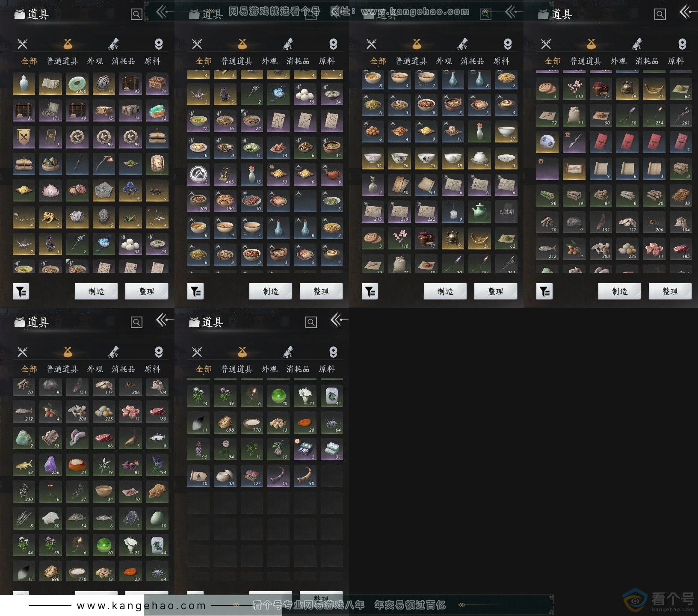Viewport: 698px width, 616px height.
Task: Open the filter menu in second top panel
Action: (x=195, y=292)
